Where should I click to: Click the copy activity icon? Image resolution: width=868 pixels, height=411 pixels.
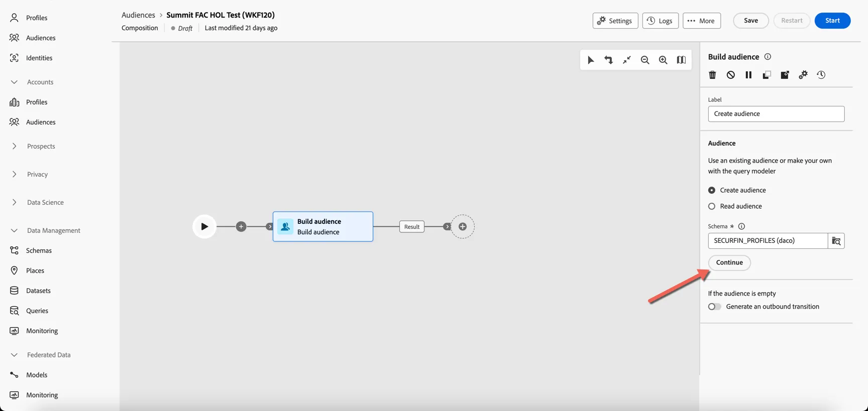(x=767, y=75)
